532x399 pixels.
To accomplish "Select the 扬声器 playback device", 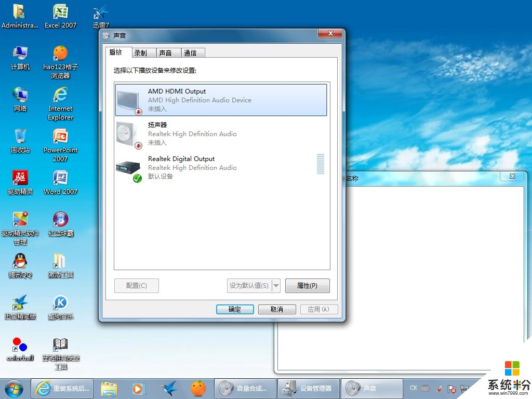I will click(x=221, y=134).
